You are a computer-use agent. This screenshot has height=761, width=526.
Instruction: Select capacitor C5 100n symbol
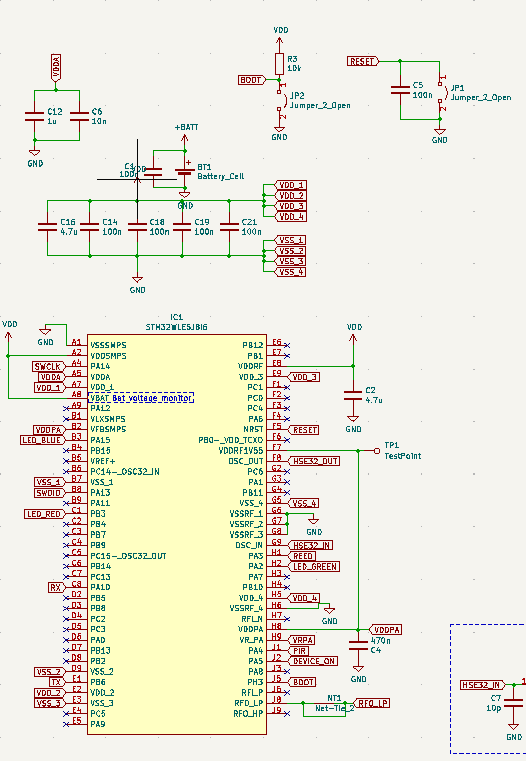[400, 90]
